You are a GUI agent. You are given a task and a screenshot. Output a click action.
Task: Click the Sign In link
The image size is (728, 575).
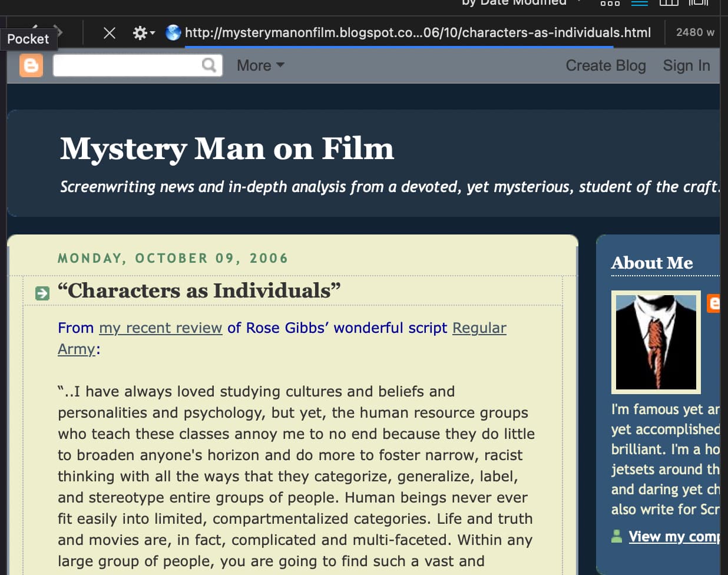(x=686, y=65)
